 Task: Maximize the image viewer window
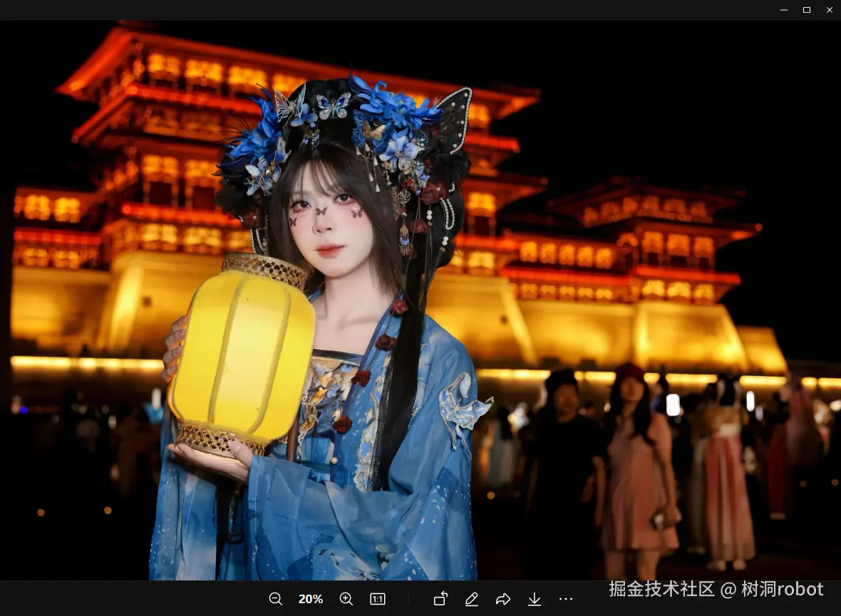(x=807, y=10)
